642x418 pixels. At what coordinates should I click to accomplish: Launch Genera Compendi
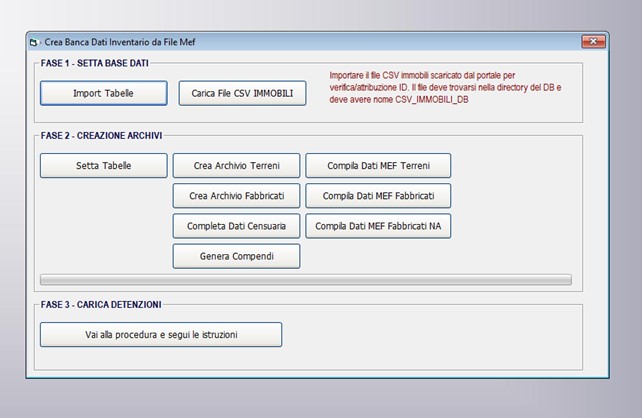tap(236, 256)
